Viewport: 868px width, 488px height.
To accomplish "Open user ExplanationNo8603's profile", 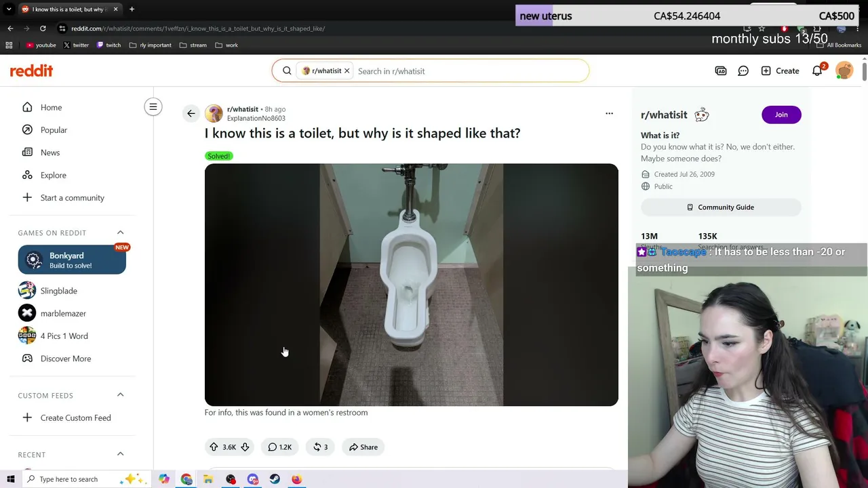I will click(x=256, y=118).
